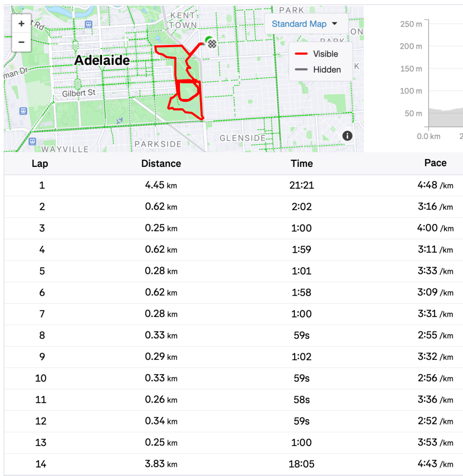Select lap 1 row with 4.45 km
This screenshot has width=463, height=476.
(x=233, y=185)
